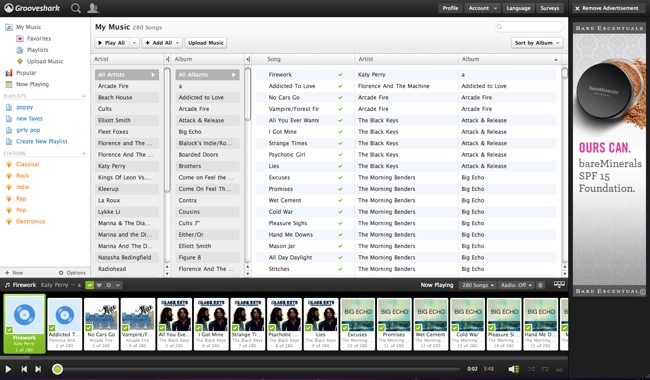Screen dimensions: 650x380
Task: Open the user profile silhouette icon
Action: [x=93, y=8]
